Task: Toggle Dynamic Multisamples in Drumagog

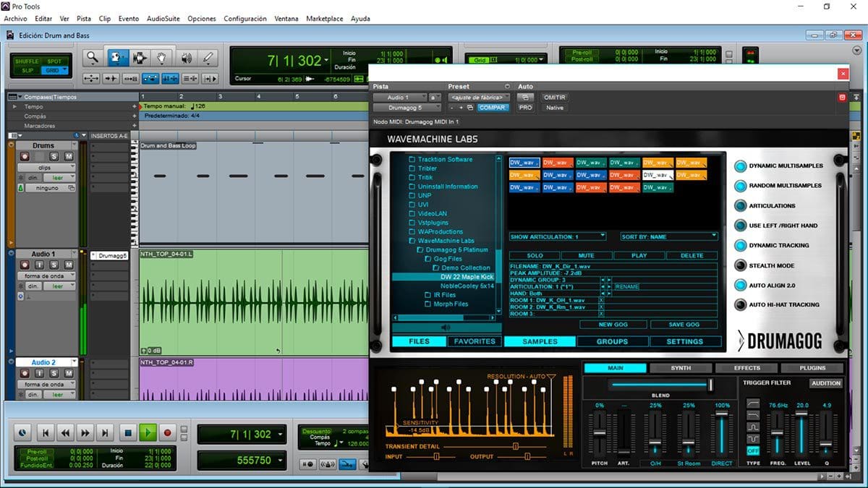Action: click(x=740, y=166)
